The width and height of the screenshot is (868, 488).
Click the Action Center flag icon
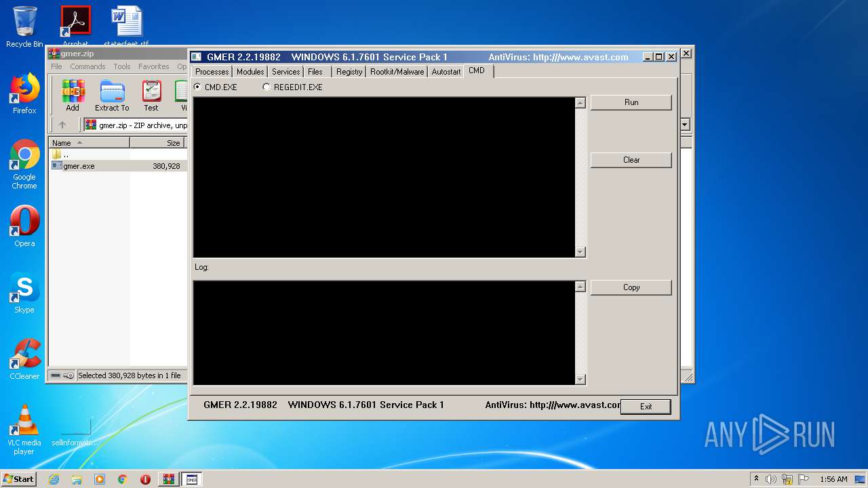tap(804, 479)
